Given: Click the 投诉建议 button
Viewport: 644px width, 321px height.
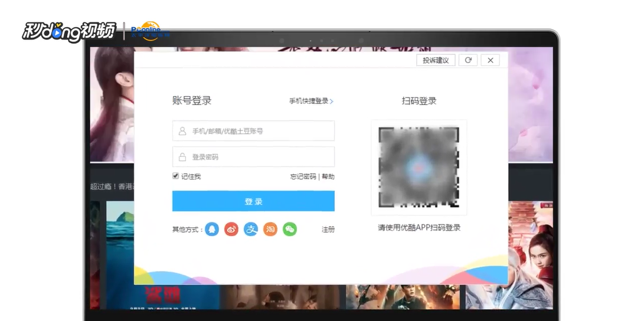Looking at the screenshot, I should point(436,60).
